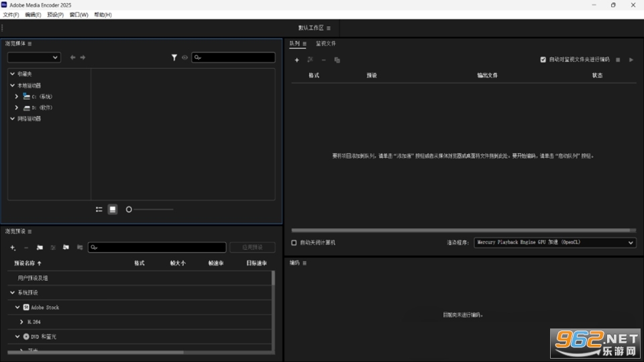
Task: Click the 格式 column header in preset browser
Action: tap(140, 263)
